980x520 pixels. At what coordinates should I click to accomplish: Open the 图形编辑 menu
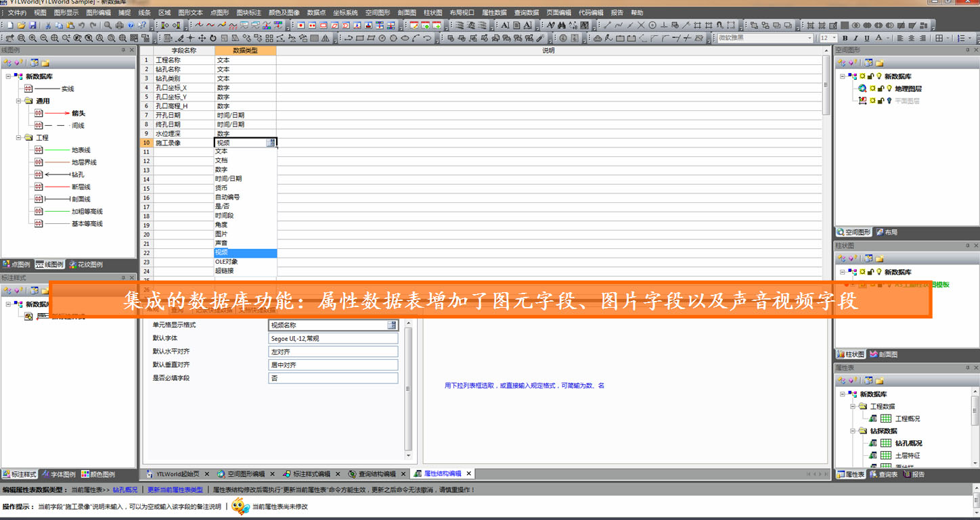coord(98,12)
